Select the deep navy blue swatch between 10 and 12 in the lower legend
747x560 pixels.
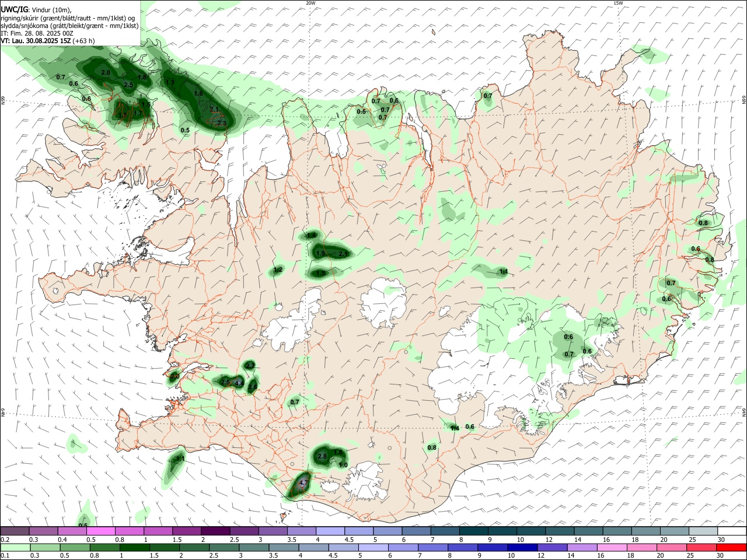[x=521, y=547]
